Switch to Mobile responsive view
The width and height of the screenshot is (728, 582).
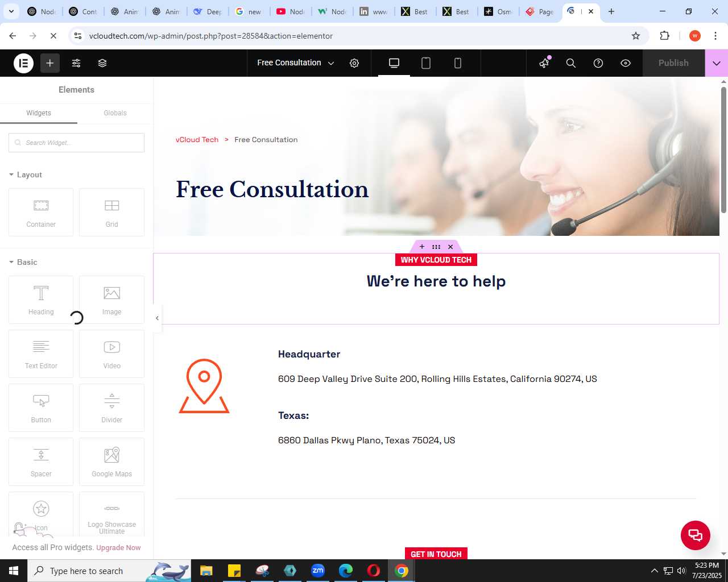(458, 63)
